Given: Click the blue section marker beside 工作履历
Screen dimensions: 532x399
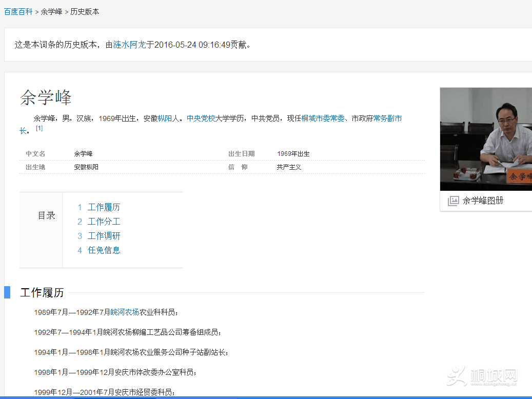Looking at the screenshot, I should [7, 292].
